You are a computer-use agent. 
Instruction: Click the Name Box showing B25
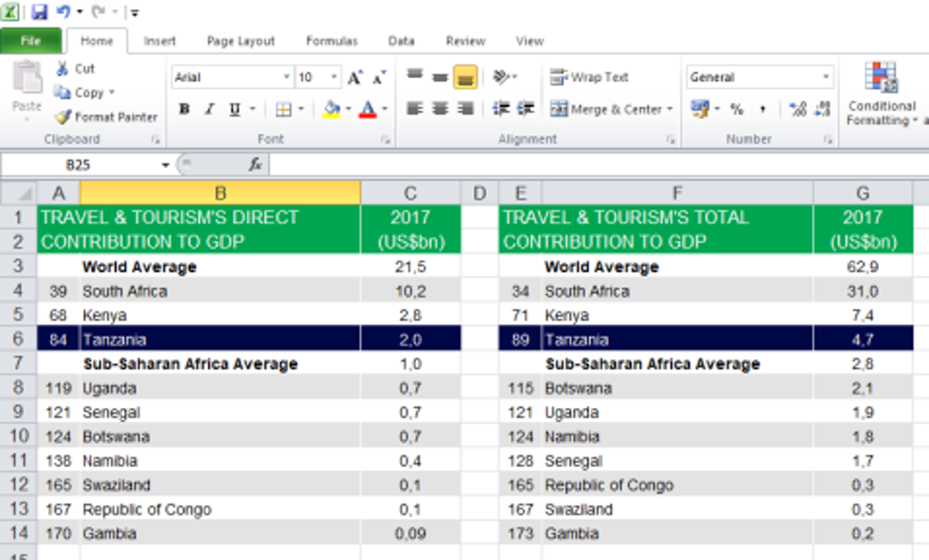pos(79,165)
